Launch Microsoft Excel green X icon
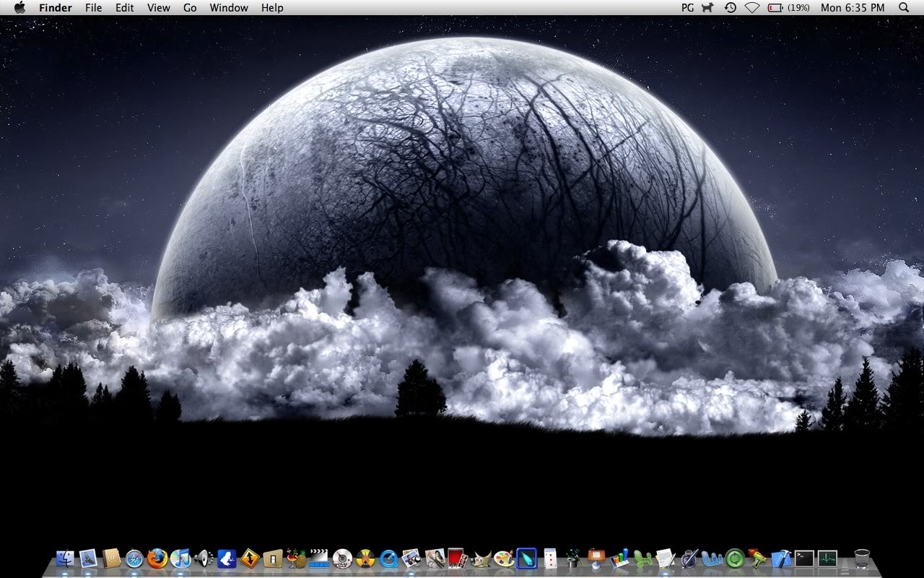The height and width of the screenshot is (578, 924). 642,558
